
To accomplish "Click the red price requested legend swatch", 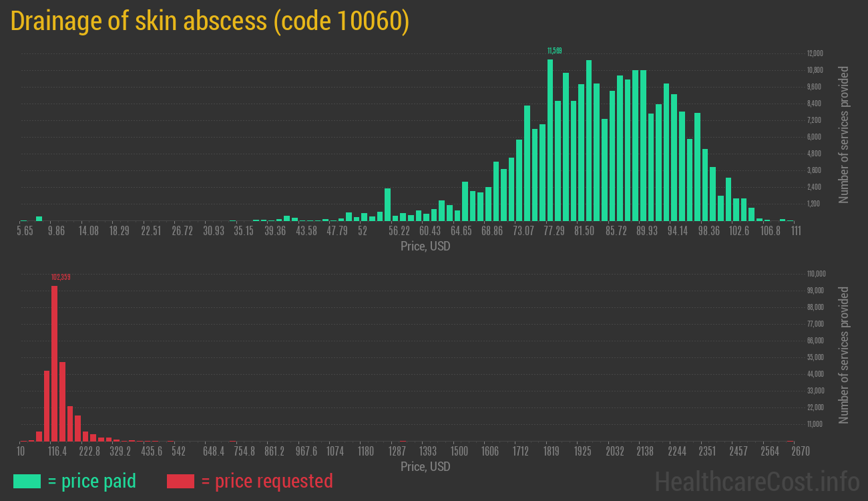I will (x=180, y=481).
